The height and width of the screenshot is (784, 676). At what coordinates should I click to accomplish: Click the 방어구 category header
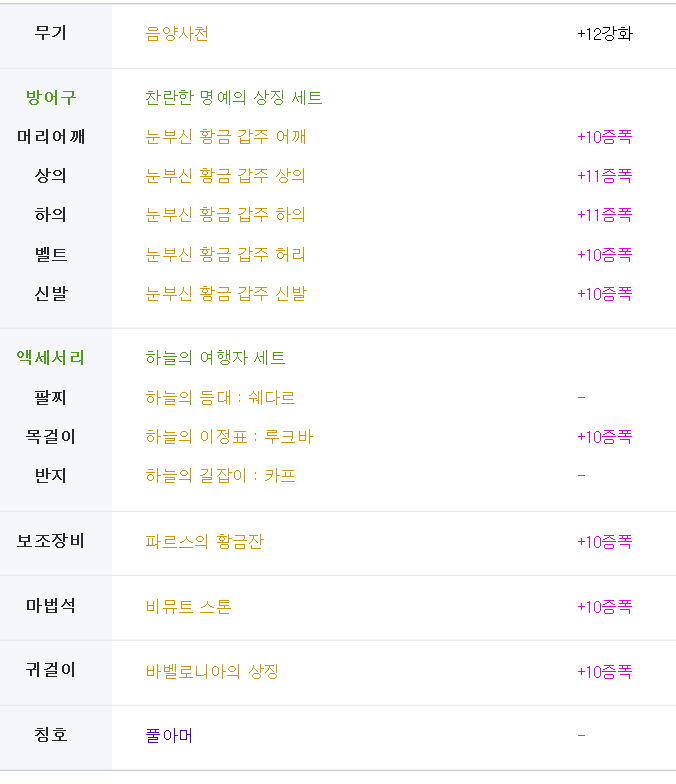[50, 98]
